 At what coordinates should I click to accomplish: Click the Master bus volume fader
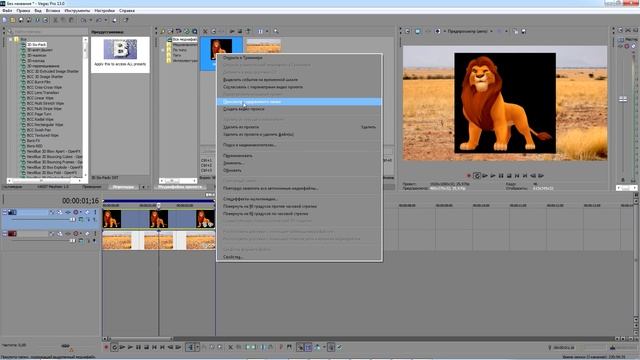click(623, 99)
